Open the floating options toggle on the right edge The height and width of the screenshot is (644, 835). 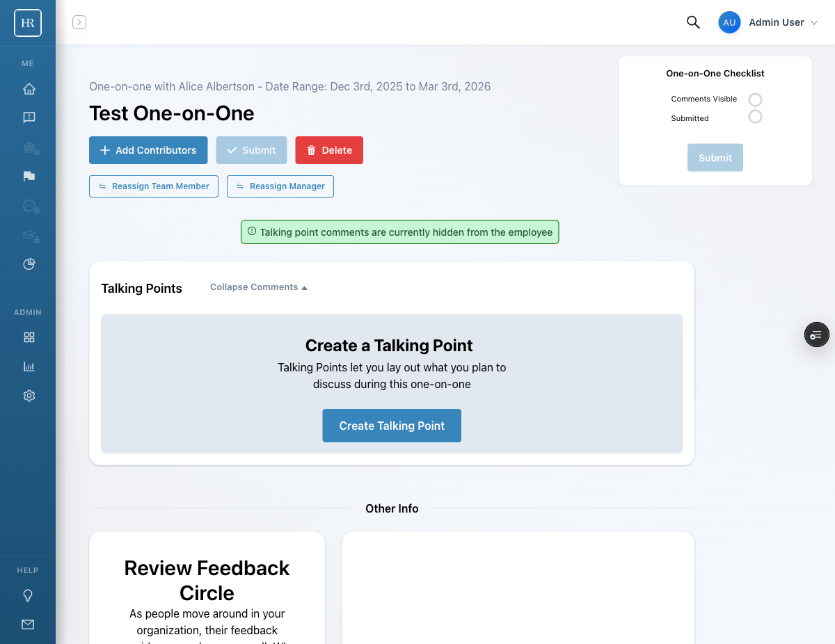pyautogui.click(x=816, y=335)
